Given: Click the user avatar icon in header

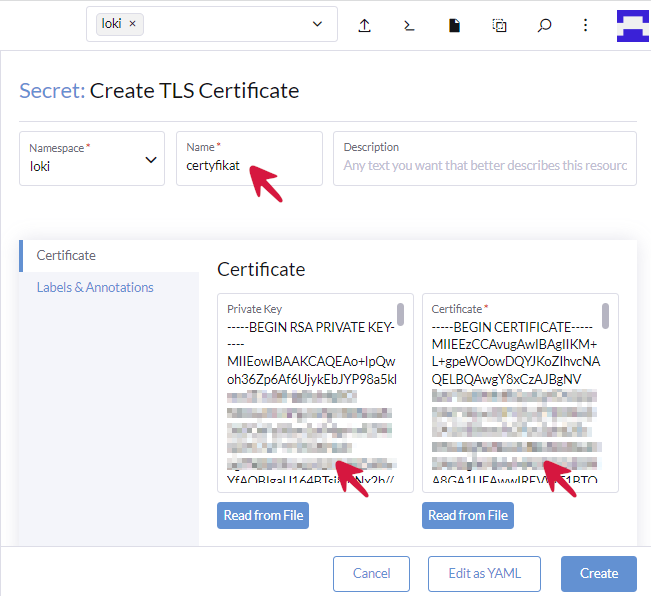Looking at the screenshot, I should tap(632, 25).
